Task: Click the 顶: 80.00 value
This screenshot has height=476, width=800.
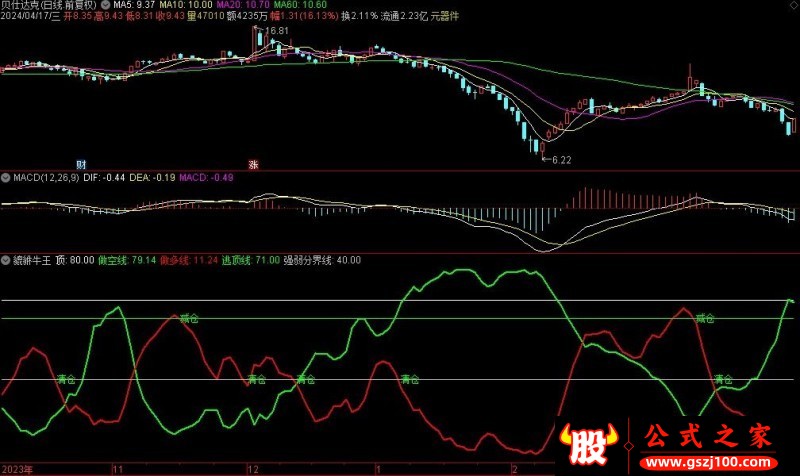Action: click(x=74, y=260)
